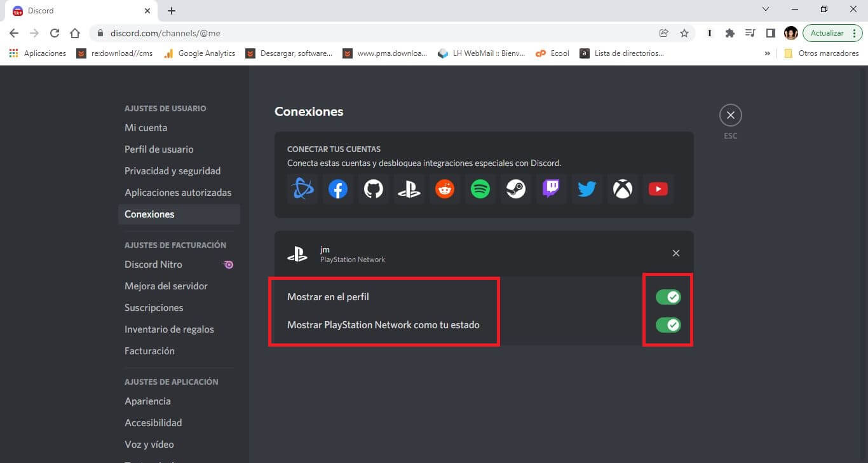Toggle the browser side panel

(770, 33)
